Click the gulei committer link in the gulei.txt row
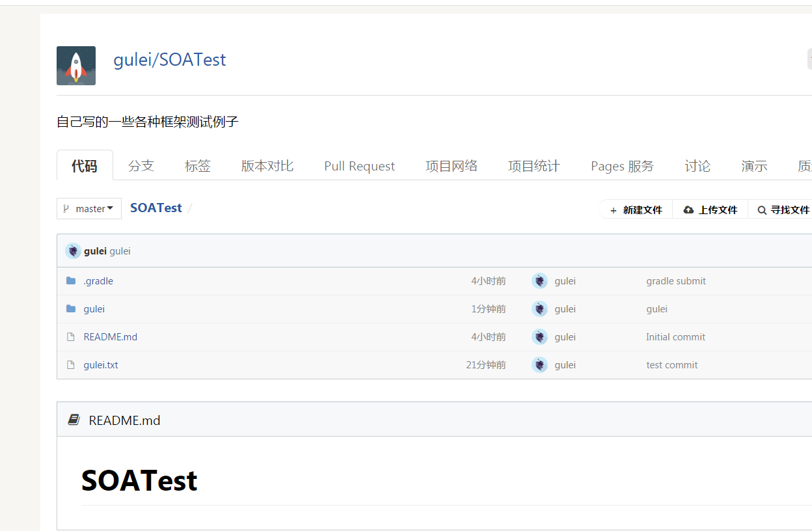 [565, 364]
